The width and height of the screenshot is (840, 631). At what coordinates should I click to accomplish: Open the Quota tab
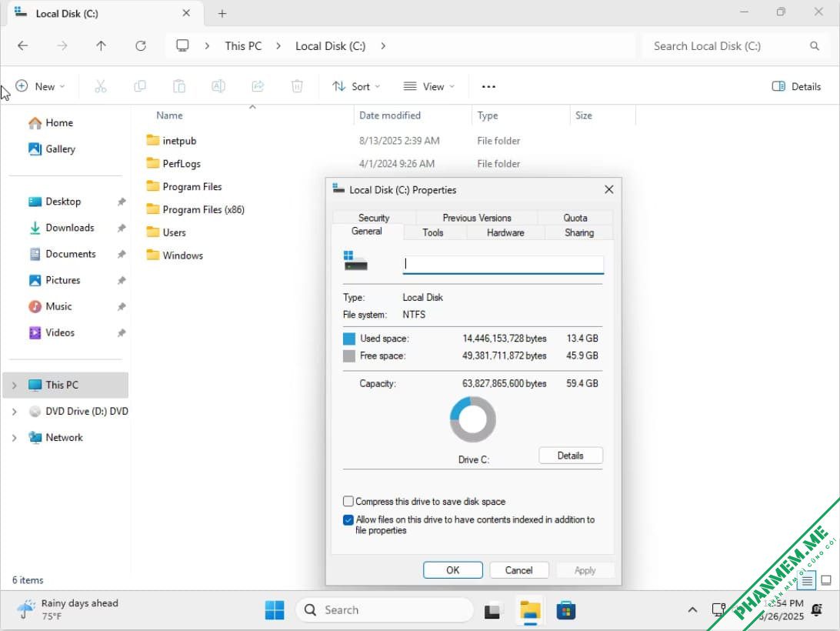[x=575, y=218]
